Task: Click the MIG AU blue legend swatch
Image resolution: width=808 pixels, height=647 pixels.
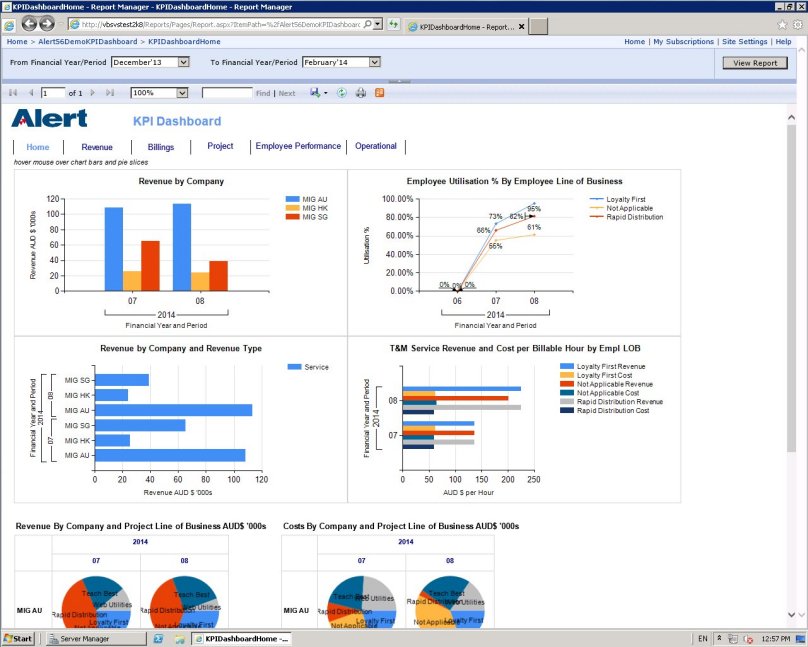Action: pyautogui.click(x=292, y=199)
